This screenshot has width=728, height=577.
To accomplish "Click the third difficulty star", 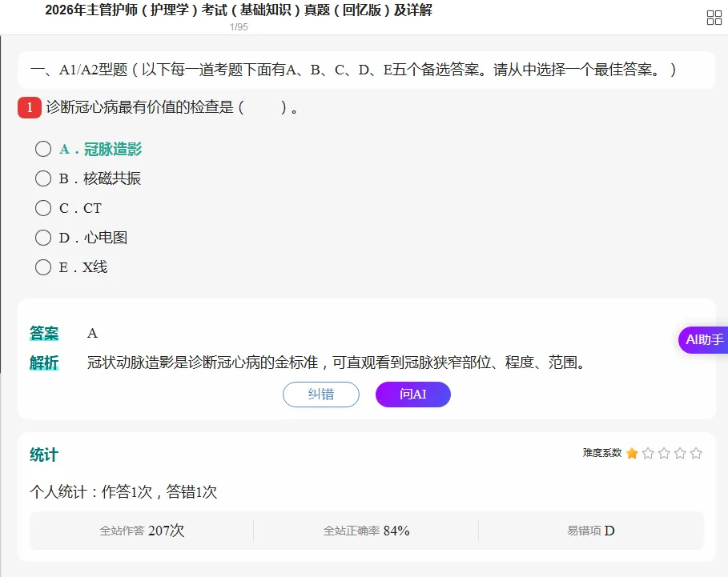I will point(664,453).
